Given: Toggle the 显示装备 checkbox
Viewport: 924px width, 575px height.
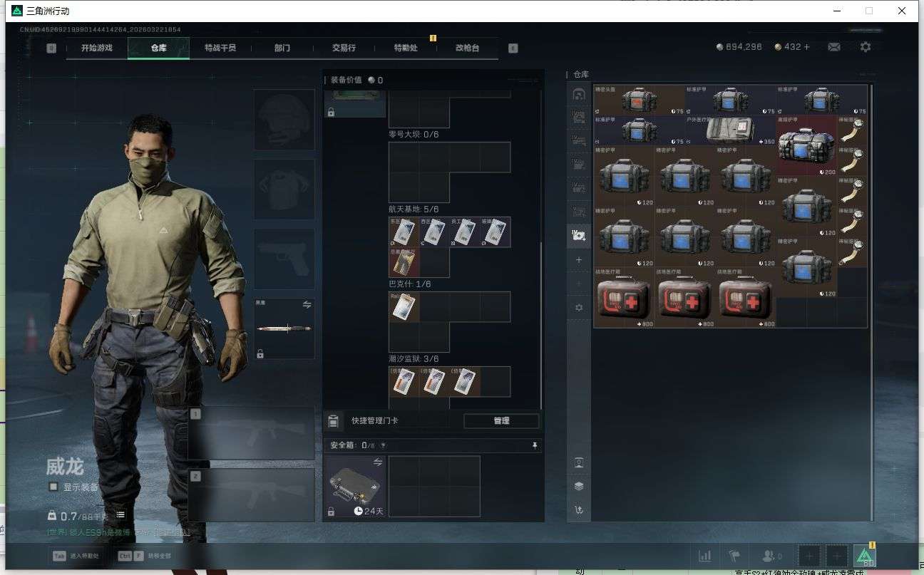Looking at the screenshot, I should pyautogui.click(x=53, y=487).
